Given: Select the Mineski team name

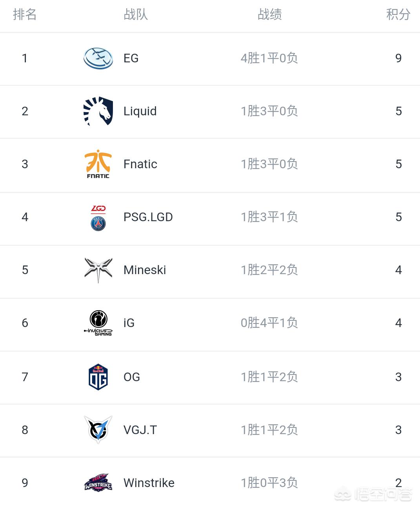Looking at the screenshot, I should (x=145, y=270).
